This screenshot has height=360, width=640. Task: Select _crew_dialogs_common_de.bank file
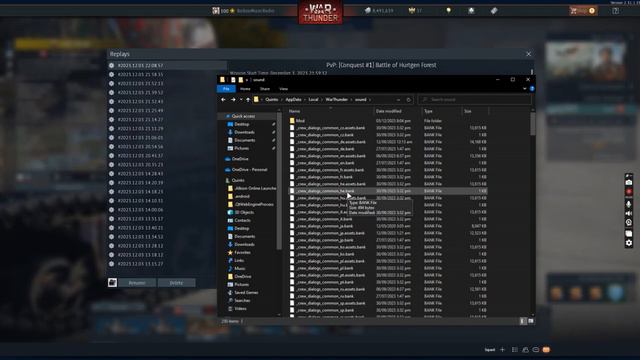pos(325,149)
